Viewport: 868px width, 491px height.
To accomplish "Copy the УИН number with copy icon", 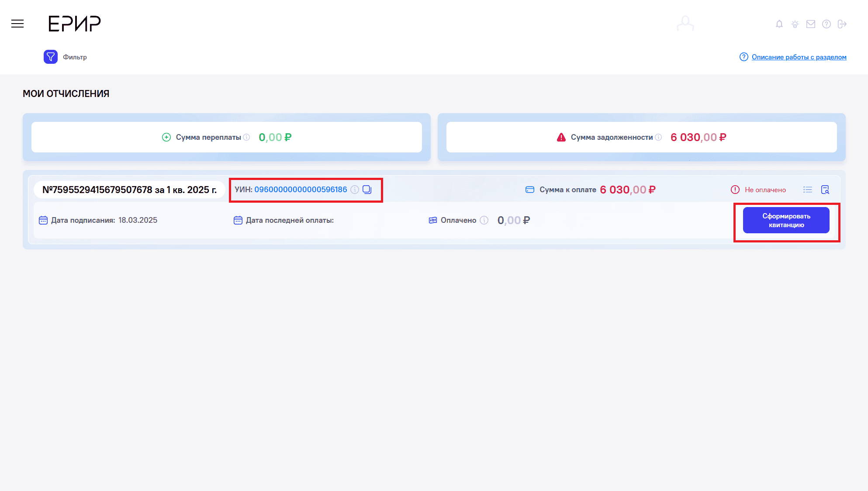I will pos(367,190).
